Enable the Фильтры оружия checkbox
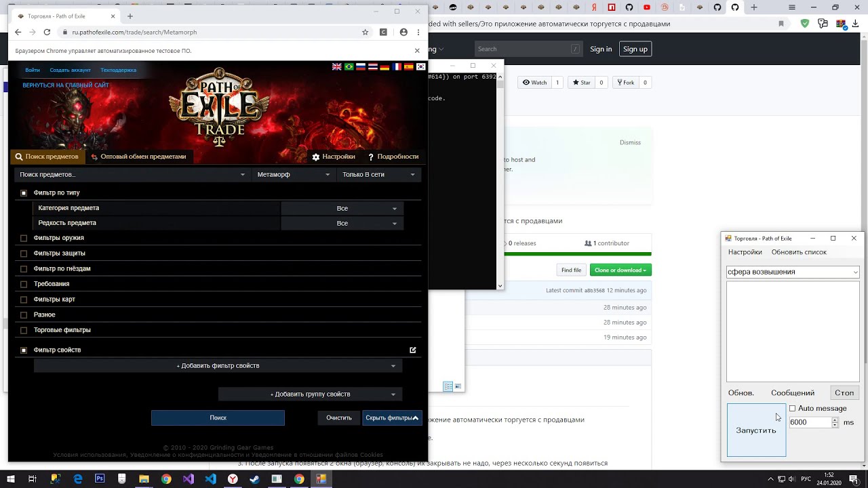 click(24, 238)
